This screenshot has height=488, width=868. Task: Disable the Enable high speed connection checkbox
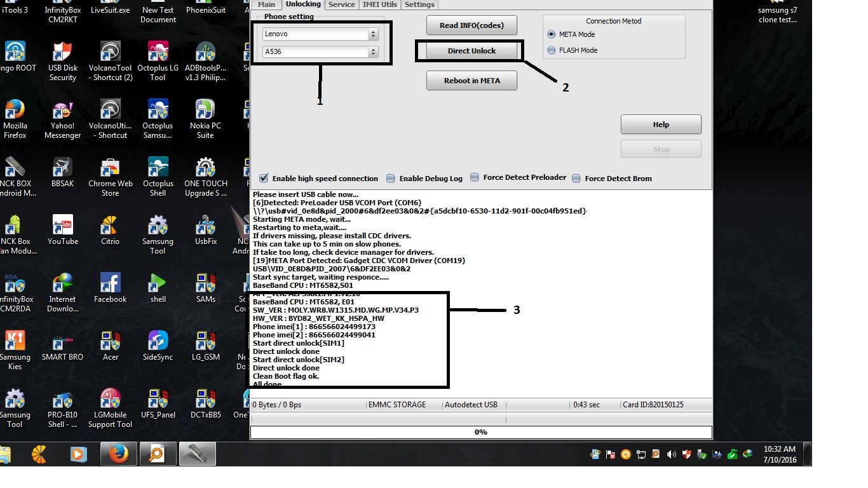click(x=263, y=178)
